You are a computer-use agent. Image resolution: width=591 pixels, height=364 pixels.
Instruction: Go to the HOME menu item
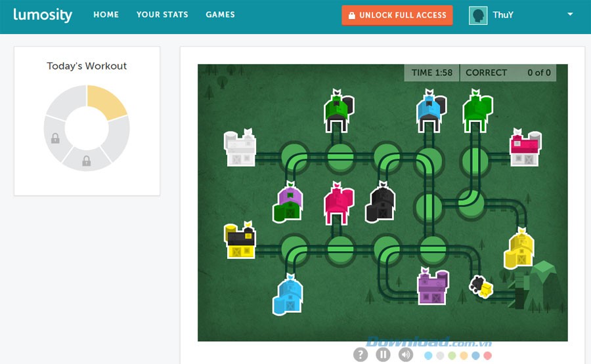(x=106, y=14)
